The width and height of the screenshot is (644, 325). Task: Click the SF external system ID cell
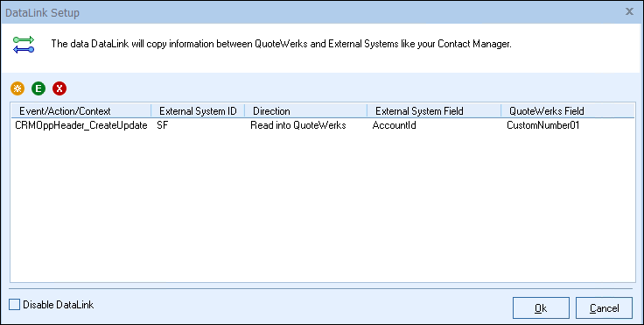click(162, 125)
